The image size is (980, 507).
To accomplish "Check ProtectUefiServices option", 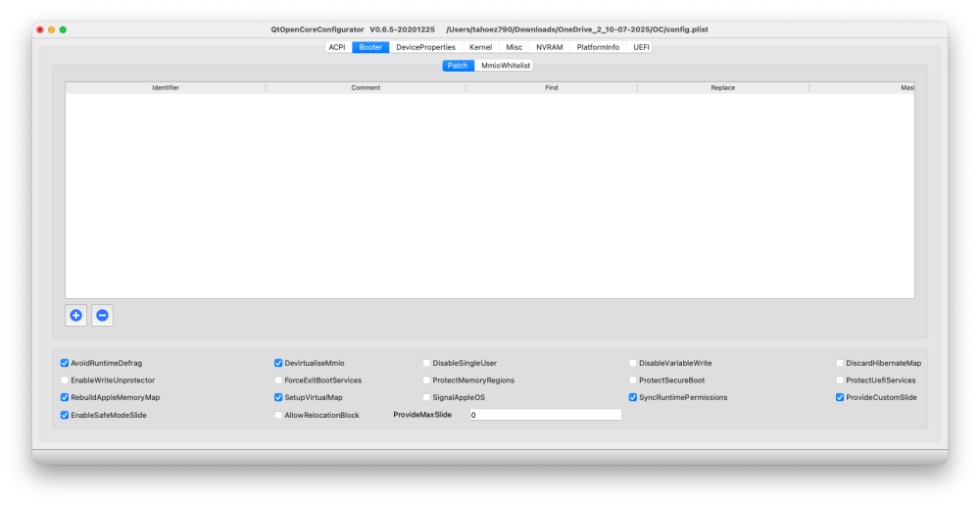I will [840, 380].
